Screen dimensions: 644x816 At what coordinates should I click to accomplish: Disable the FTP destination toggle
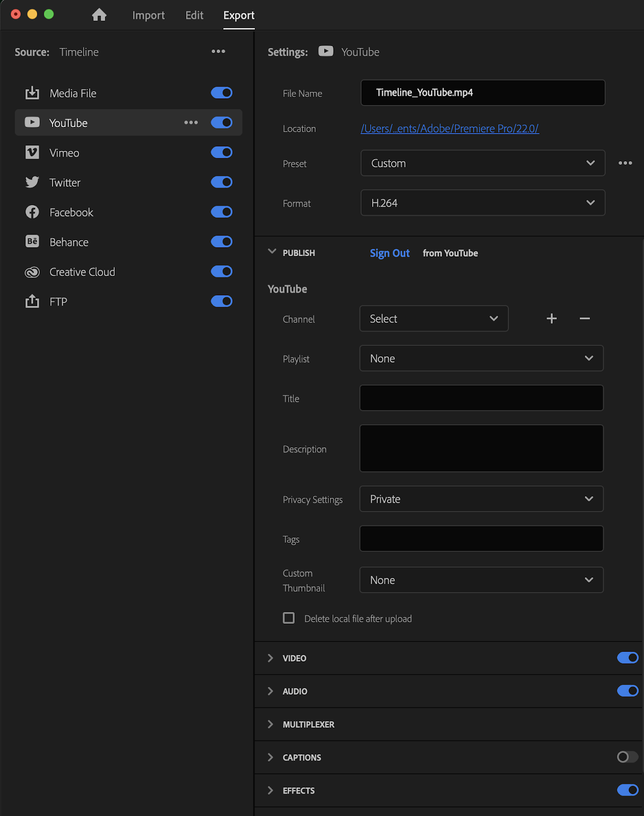222,301
